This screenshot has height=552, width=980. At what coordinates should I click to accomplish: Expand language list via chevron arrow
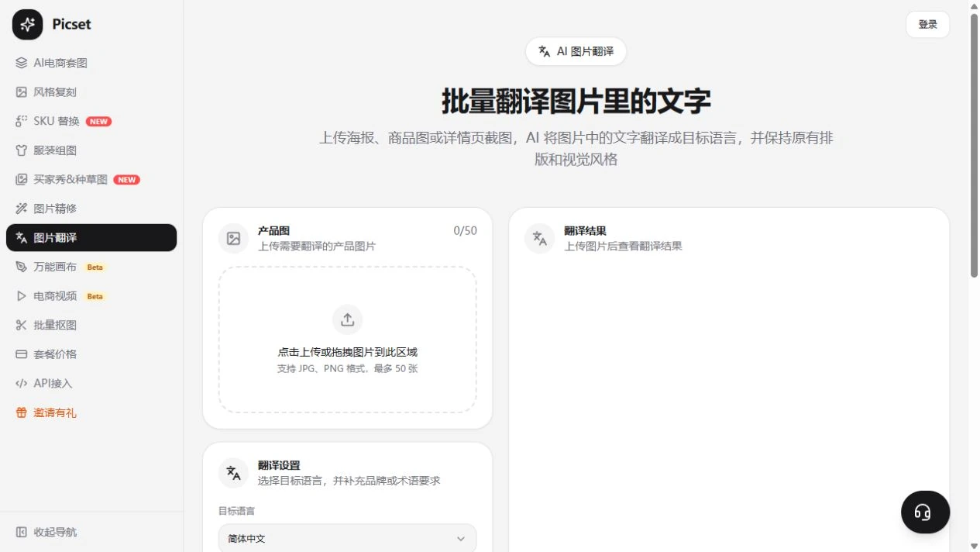pyautogui.click(x=461, y=539)
